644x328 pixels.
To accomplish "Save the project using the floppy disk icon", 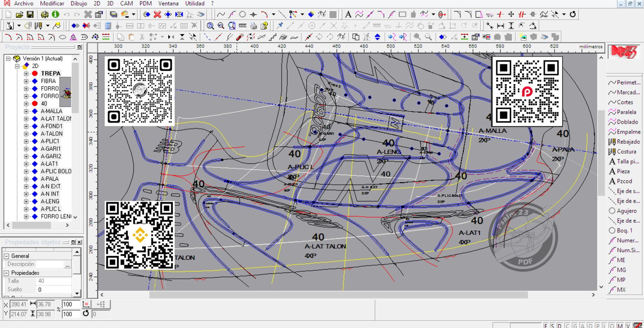I will (x=30, y=14).
